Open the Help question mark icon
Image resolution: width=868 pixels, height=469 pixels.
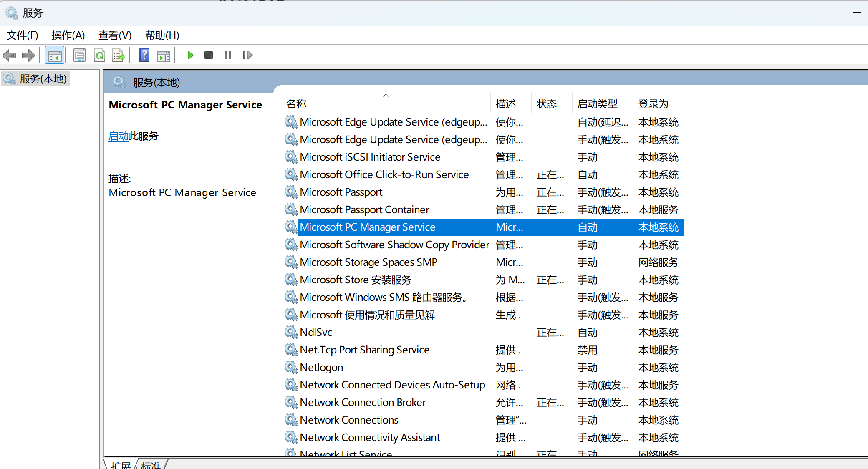(144, 55)
